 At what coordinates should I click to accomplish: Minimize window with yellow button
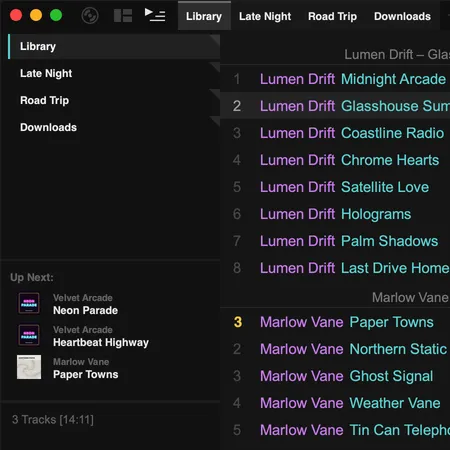pyautogui.click(x=36, y=15)
